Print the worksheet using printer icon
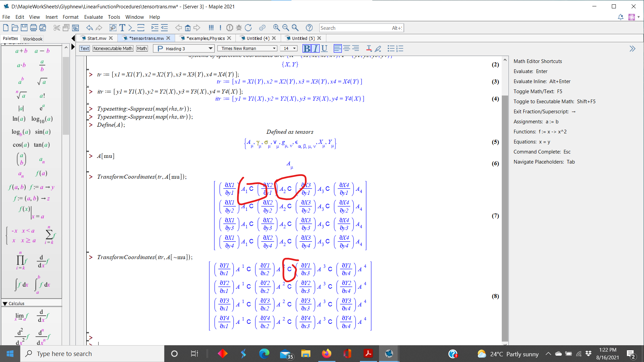644x362 pixels. pyautogui.click(x=33, y=28)
